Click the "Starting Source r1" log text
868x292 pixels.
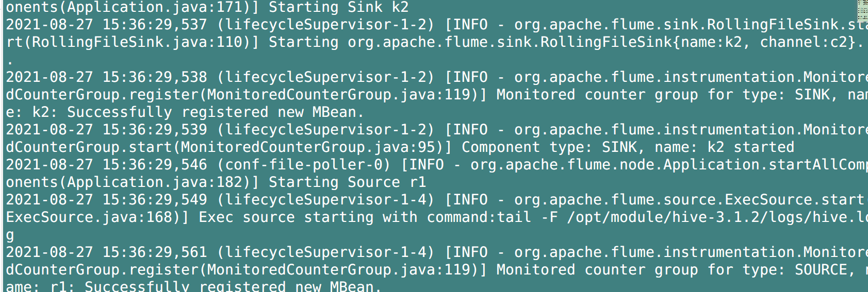[347, 182]
